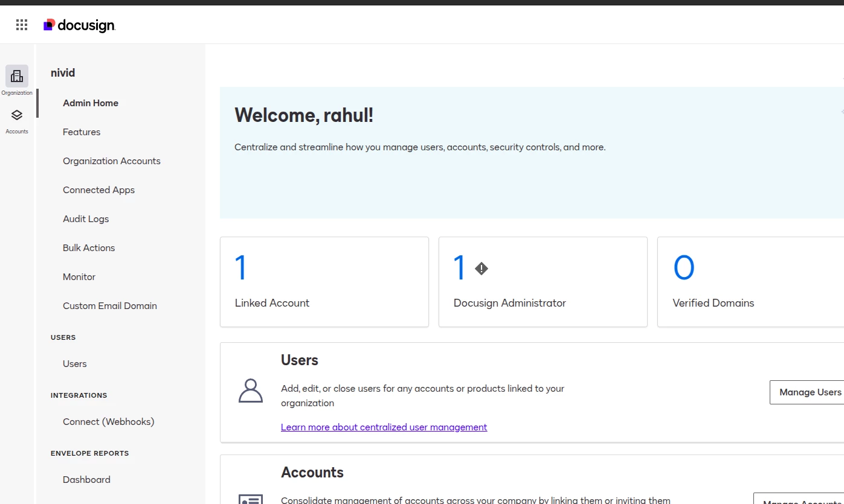Open the Docusign Administrator card
The image size is (844, 504).
coord(543,282)
